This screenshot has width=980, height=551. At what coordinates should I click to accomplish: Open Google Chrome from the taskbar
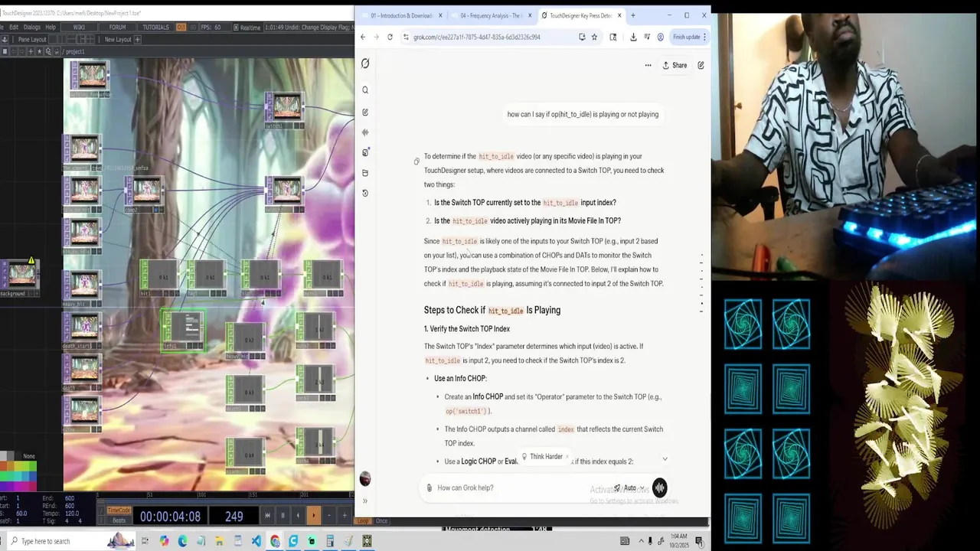275,541
